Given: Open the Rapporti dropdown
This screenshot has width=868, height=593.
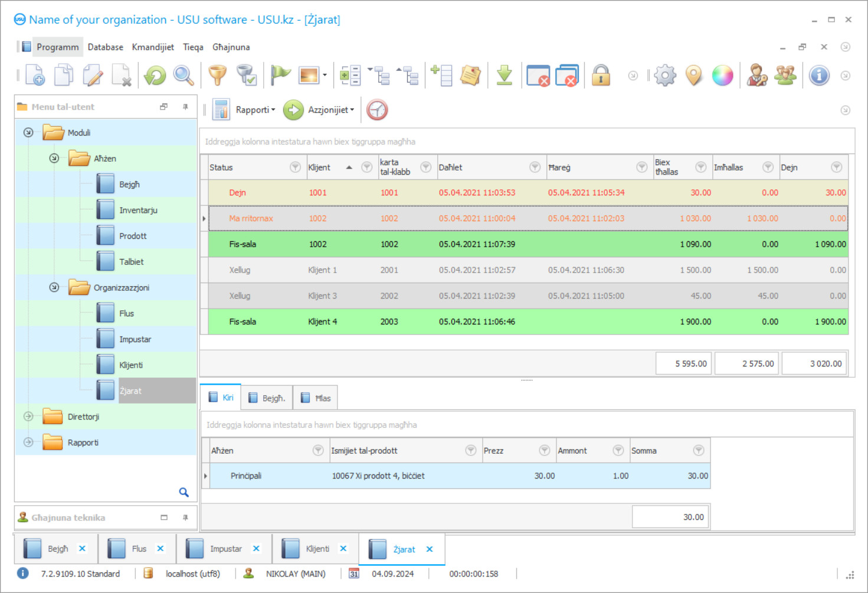Looking at the screenshot, I should (x=255, y=110).
